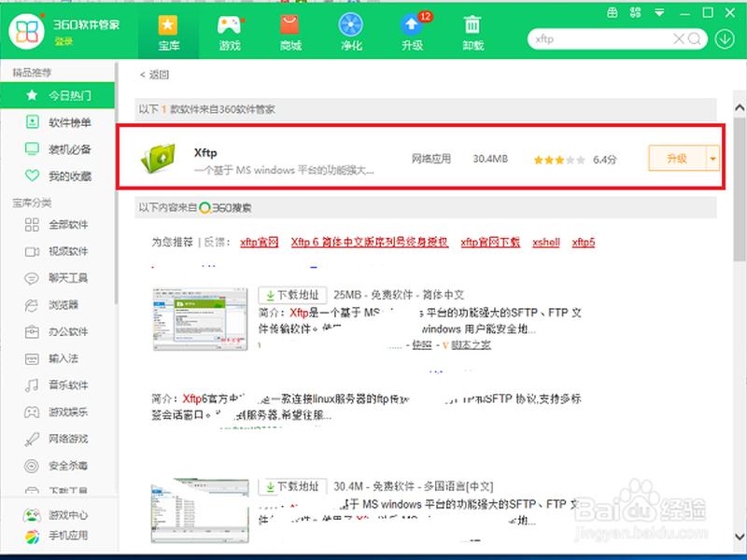
Task: Click the 聊天工具 category icon
Action: [32, 278]
